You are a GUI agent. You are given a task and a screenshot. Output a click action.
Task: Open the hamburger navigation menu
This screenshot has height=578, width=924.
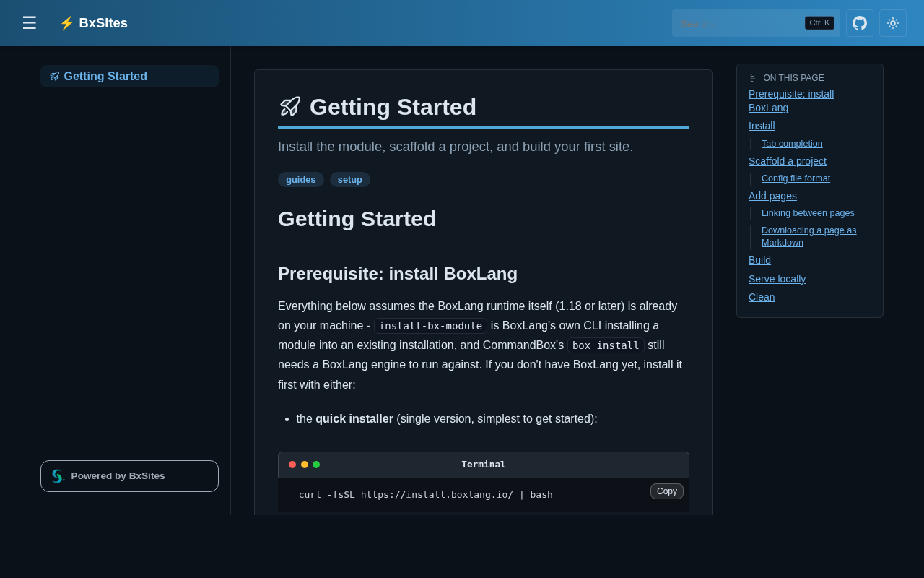tap(29, 23)
